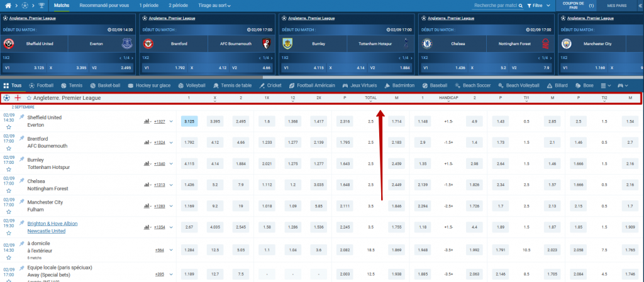644x282 pixels.
Task: Select odds 9.2 draw for Manchester City match
Action: (215, 206)
